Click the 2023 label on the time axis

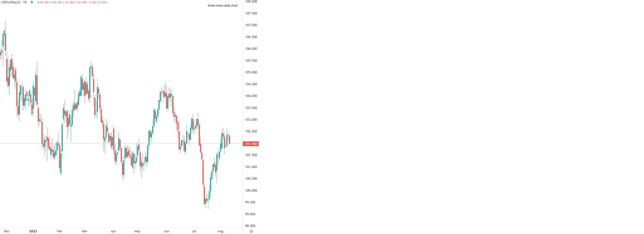coord(33,231)
